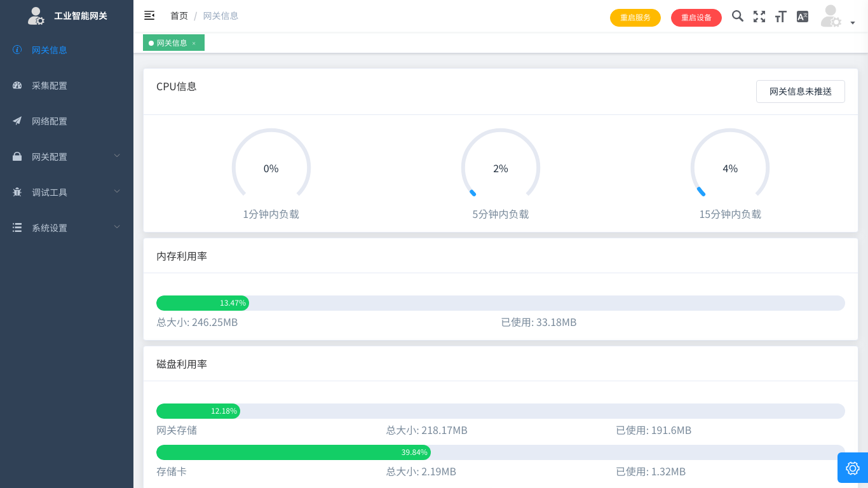Click the 磁盘利用率 card heading

pyautogui.click(x=182, y=364)
